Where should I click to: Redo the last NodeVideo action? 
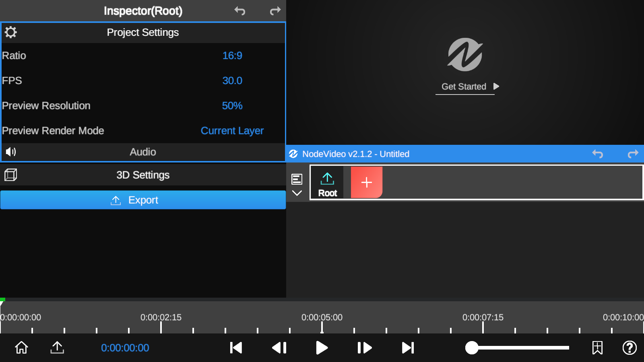pos(633,154)
